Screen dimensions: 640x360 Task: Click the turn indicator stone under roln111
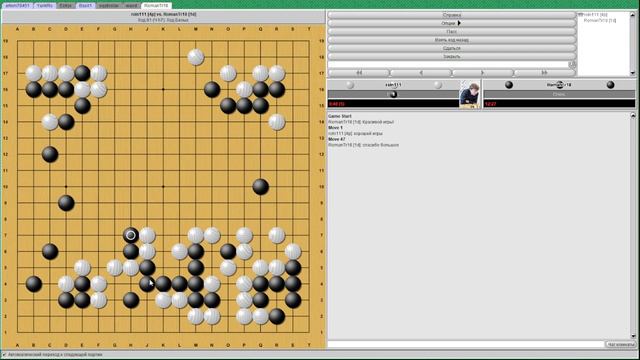pyautogui.click(x=393, y=94)
